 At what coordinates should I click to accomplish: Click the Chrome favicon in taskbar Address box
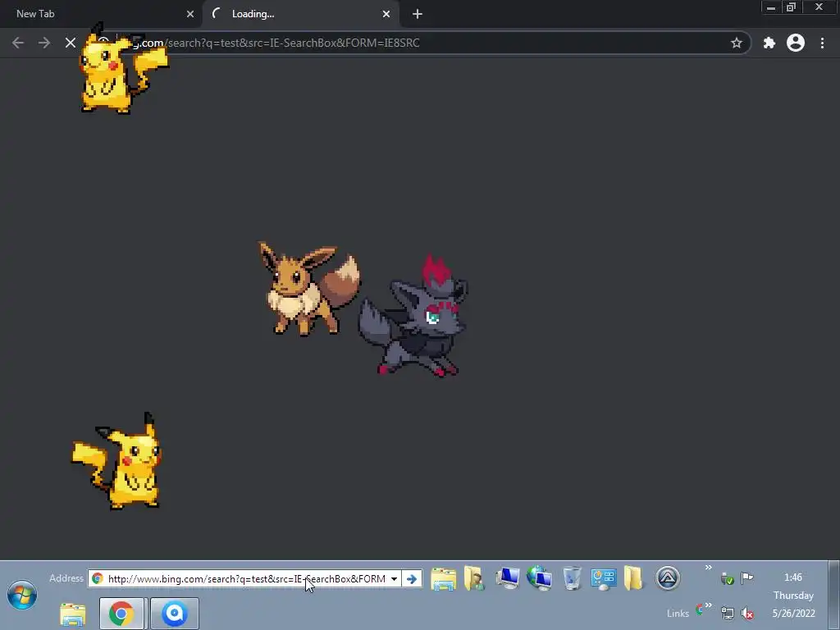[98, 578]
